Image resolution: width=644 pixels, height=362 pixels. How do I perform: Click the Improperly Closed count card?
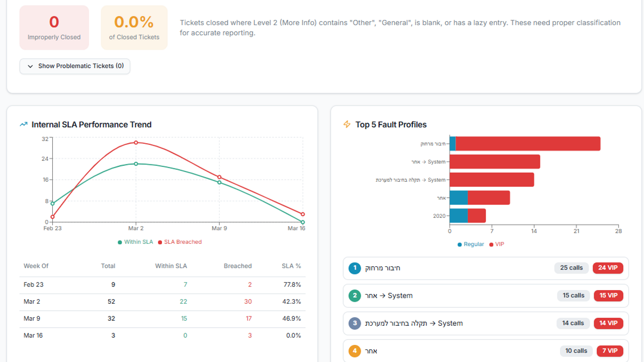54,28
